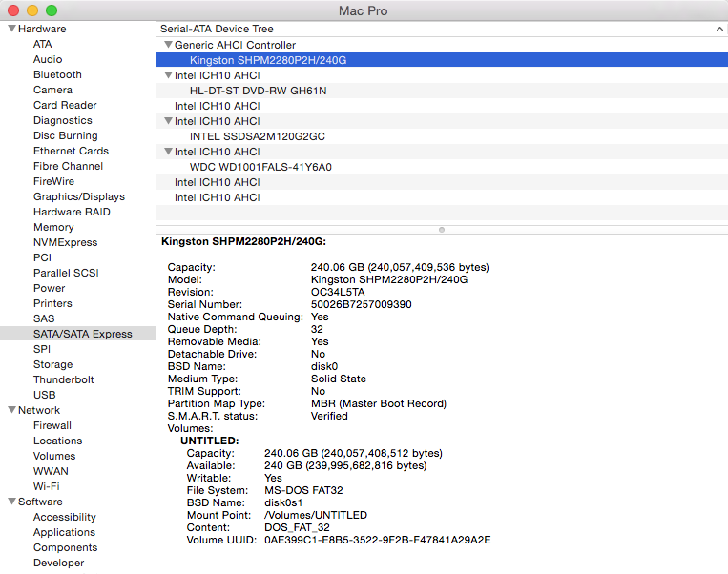Open SPI category
The image size is (728, 574).
pos(41,349)
